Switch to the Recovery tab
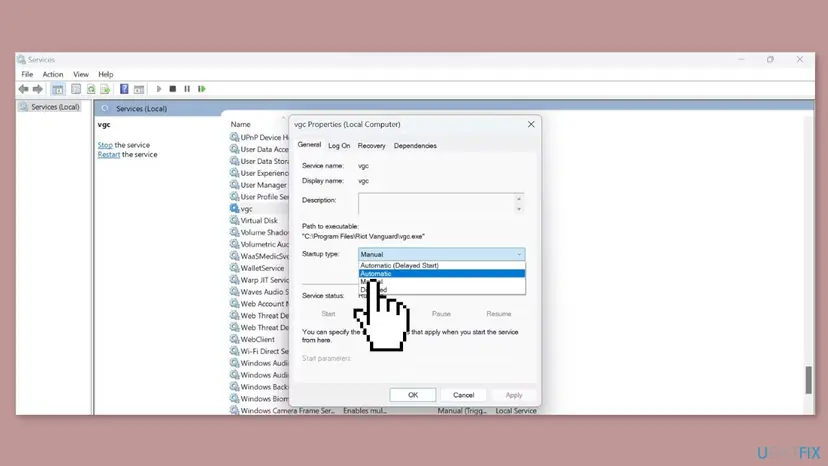This screenshot has width=828, height=466. coord(371,145)
